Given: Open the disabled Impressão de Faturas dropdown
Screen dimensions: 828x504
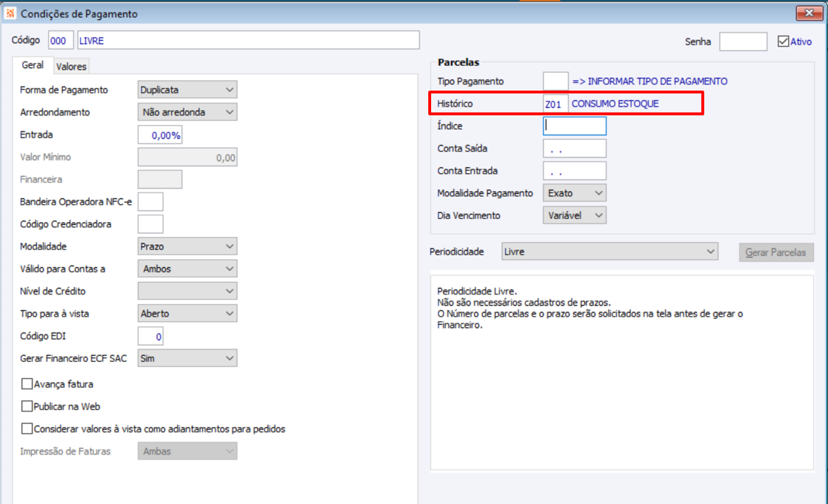Looking at the screenshot, I should point(187,451).
